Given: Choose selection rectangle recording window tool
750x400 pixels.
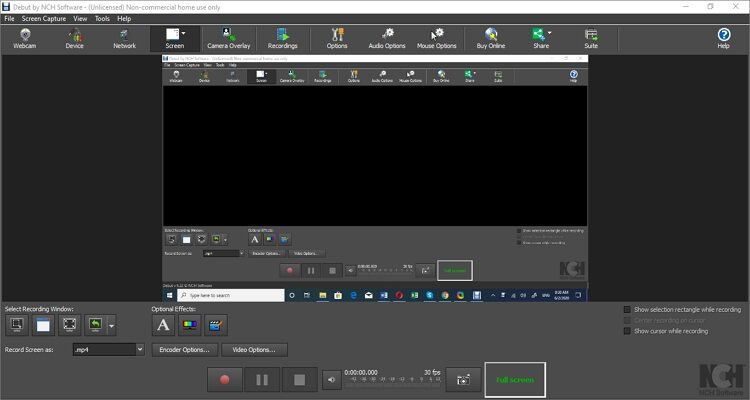Looking at the screenshot, I should click(x=17, y=325).
